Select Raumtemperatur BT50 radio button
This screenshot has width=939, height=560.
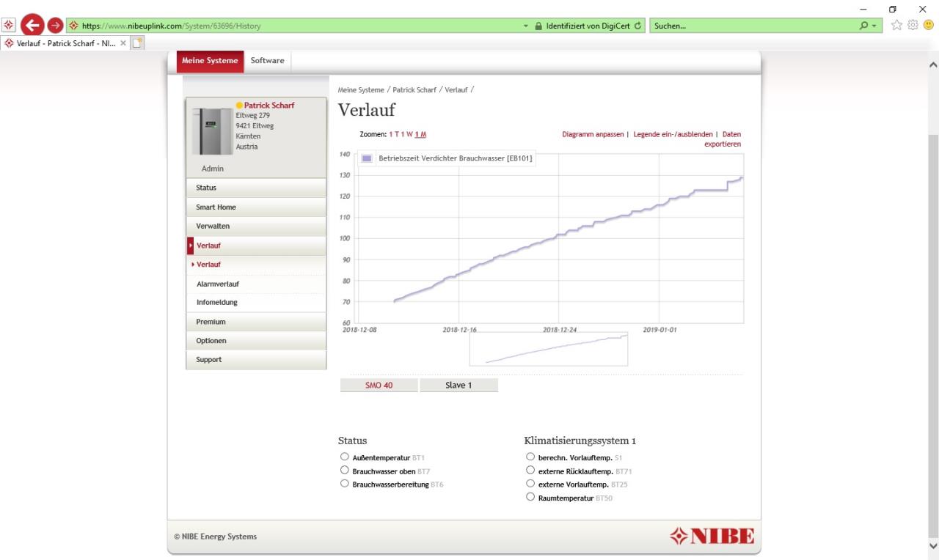530,498
